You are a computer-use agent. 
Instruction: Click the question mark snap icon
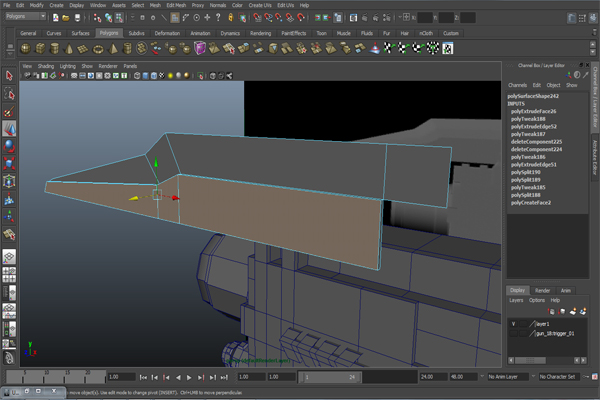point(218,18)
